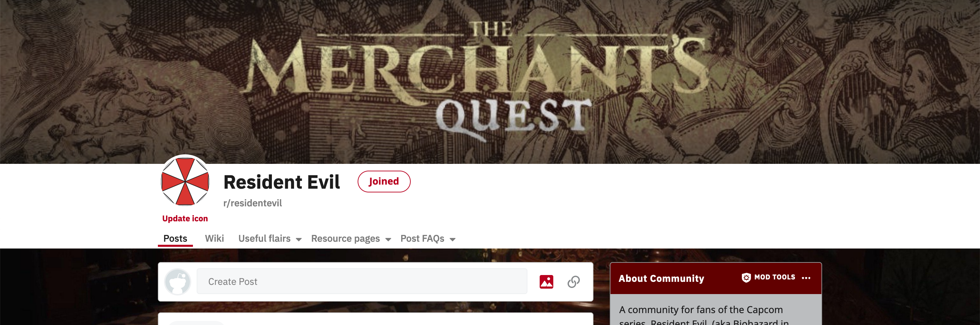Click the Resident Evil community title

tap(281, 182)
